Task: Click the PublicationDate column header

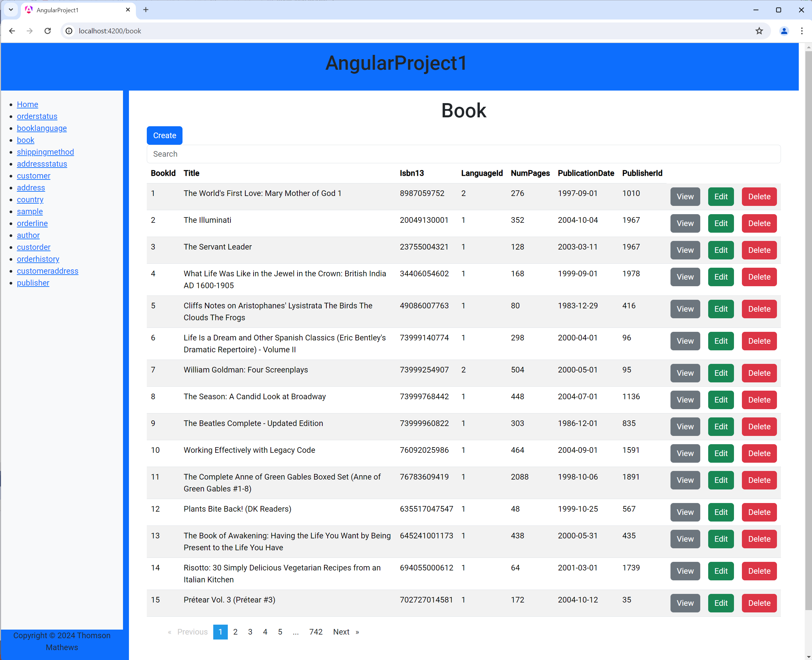Action: click(x=586, y=174)
